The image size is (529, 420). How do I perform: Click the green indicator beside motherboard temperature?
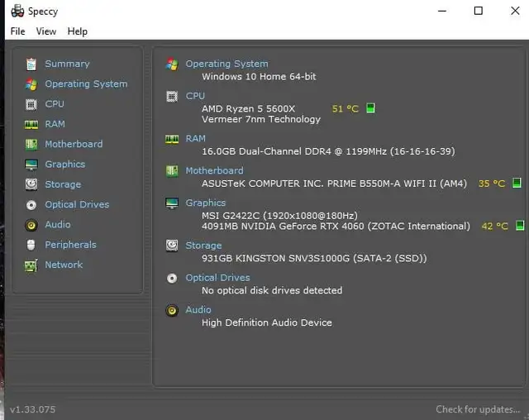(x=517, y=184)
